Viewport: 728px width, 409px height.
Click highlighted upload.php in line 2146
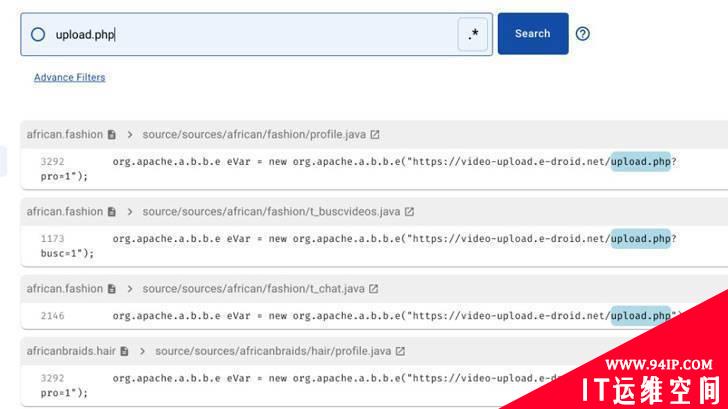click(x=641, y=316)
